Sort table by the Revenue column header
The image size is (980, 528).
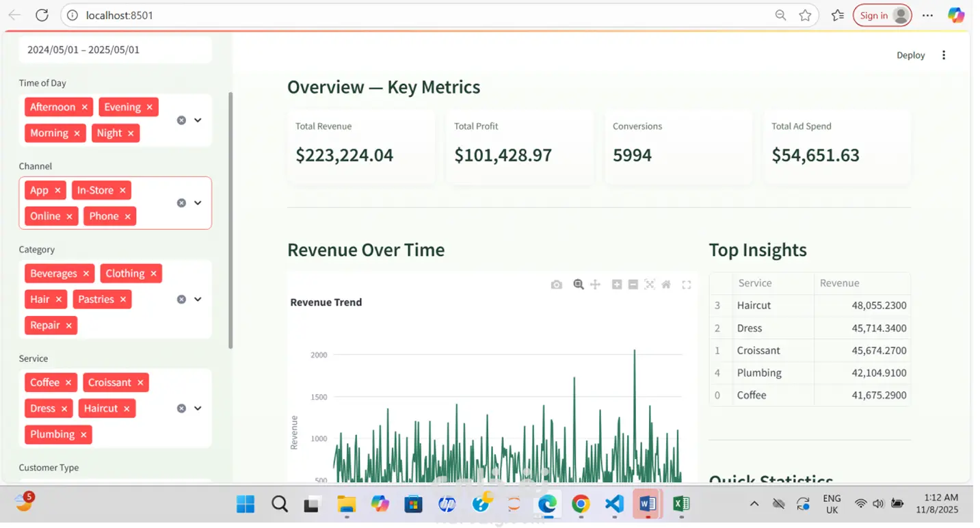coord(840,283)
